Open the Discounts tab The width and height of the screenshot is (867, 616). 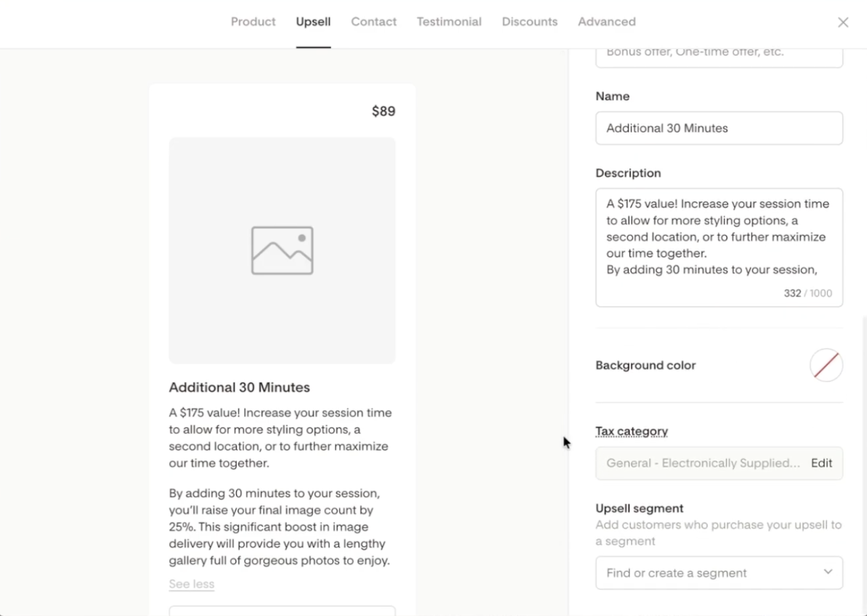click(x=529, y=22)
